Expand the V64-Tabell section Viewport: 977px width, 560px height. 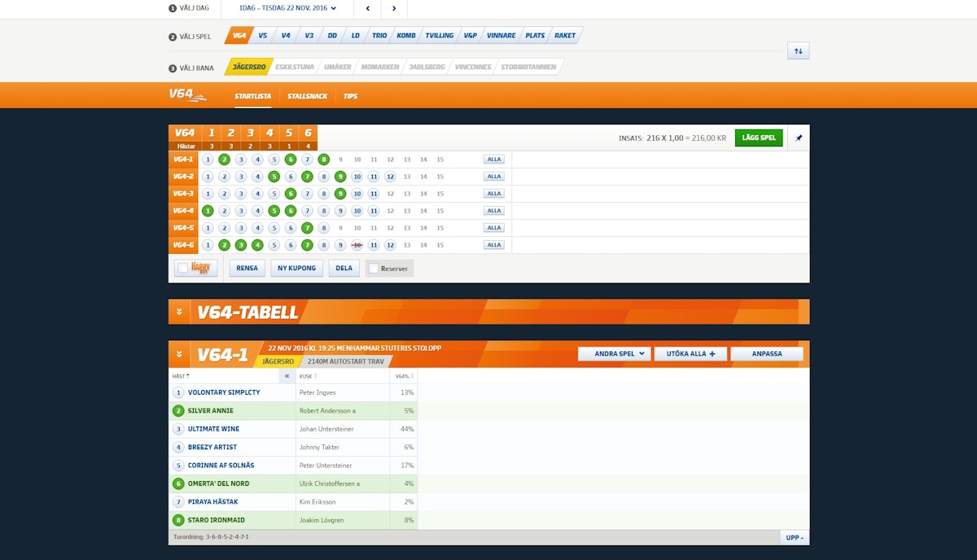178,312
